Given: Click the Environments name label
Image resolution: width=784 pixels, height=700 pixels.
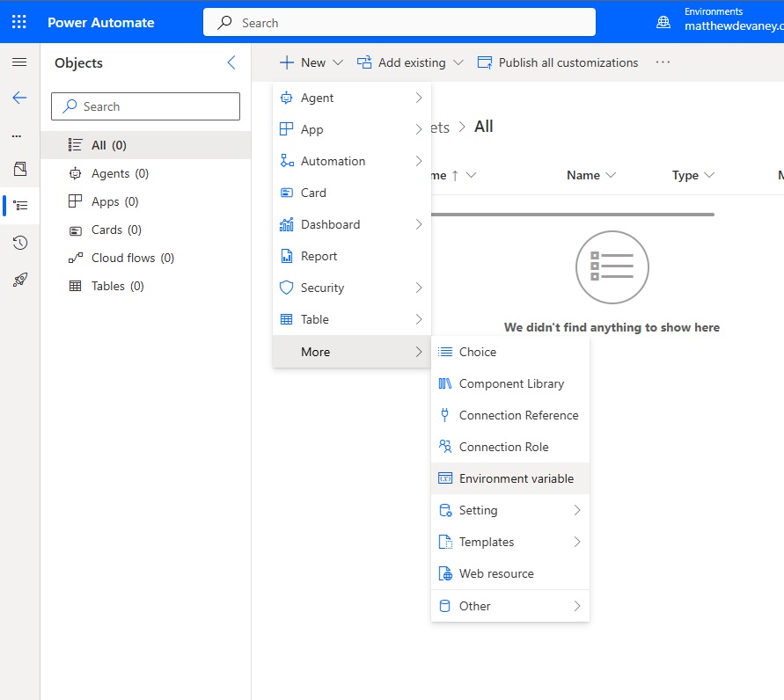Looking at the screenshot, I should click(734, 26).
